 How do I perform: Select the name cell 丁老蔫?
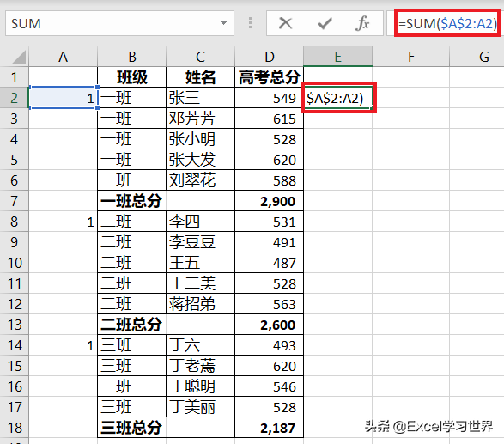200,366
